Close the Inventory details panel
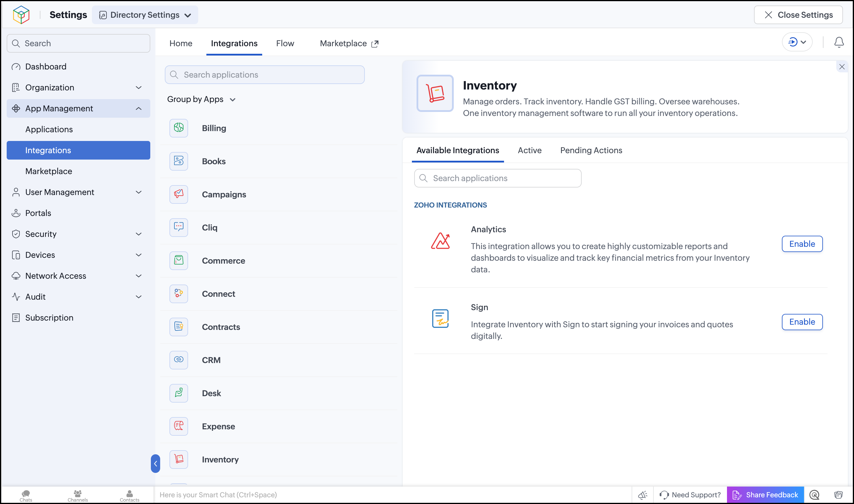 (x=842, y=67)
